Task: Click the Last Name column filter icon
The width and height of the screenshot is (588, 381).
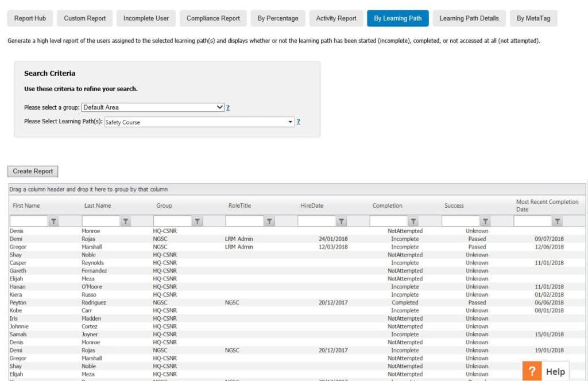Action: [x=126, y=221]
